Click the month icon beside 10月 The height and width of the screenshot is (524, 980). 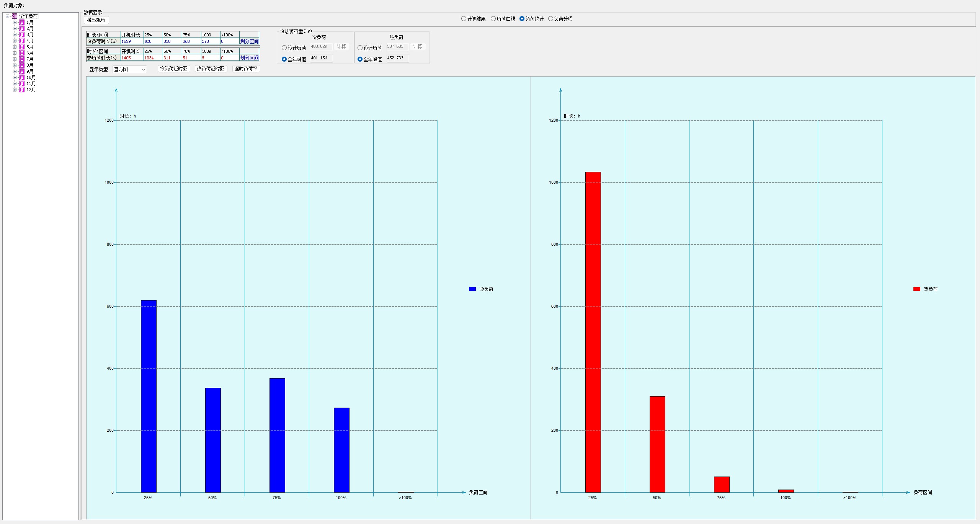tap(22, 78)
